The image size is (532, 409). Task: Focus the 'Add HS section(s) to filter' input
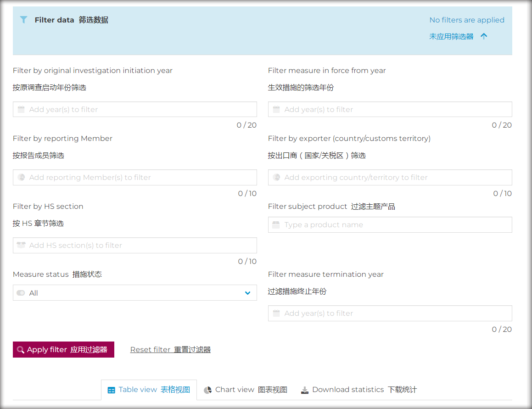(x=134, y=245)
